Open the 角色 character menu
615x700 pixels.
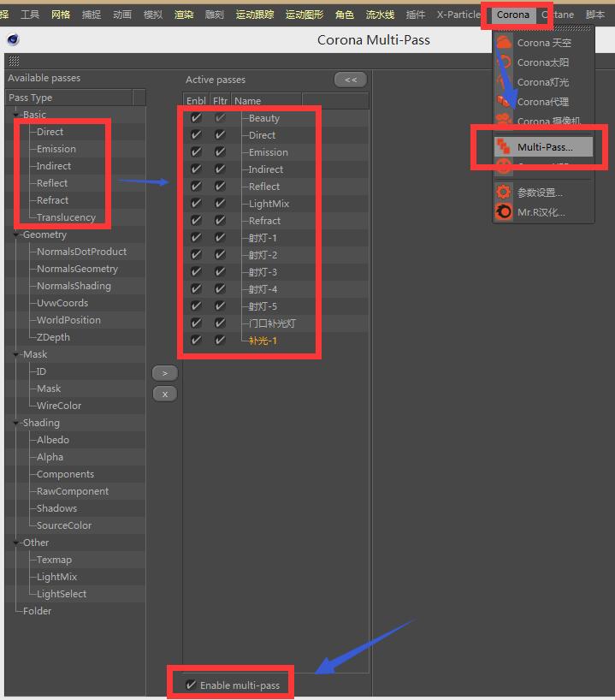(x=344, y=15)
